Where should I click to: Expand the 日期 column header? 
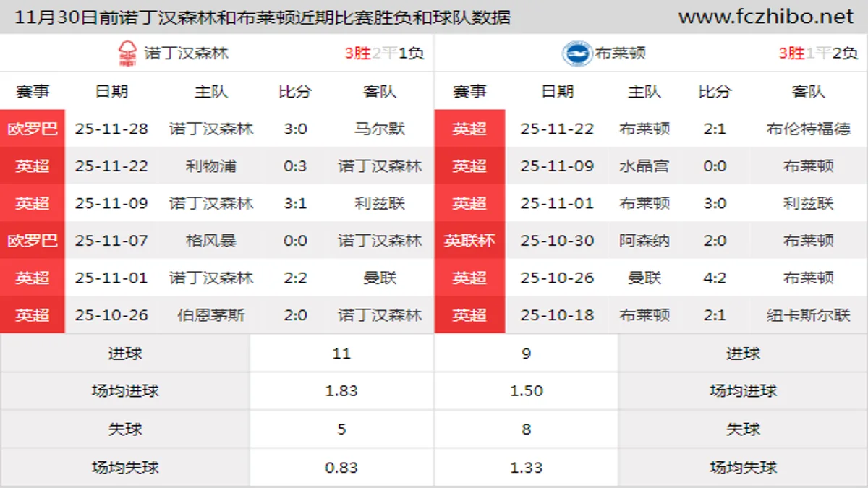click(114, 92)
